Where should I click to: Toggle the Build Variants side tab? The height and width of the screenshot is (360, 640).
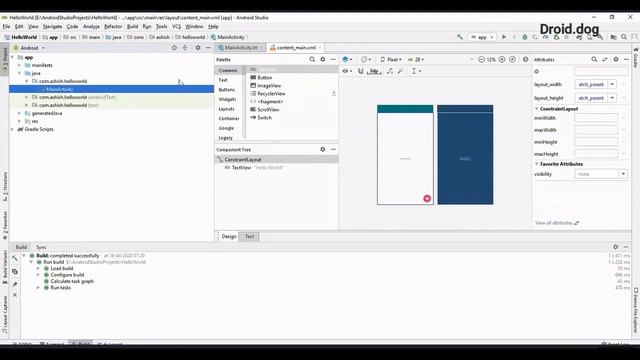[x=5, y=267]
